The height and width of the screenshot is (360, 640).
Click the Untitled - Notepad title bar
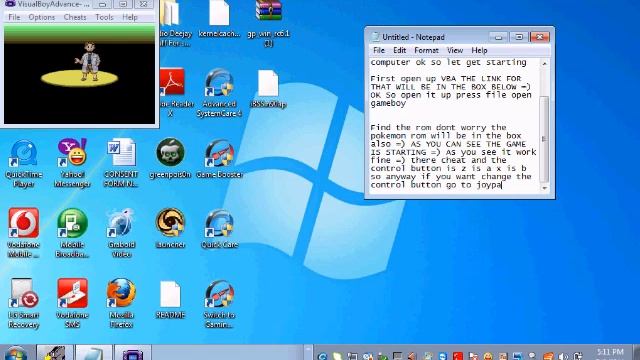coord(427,37)
